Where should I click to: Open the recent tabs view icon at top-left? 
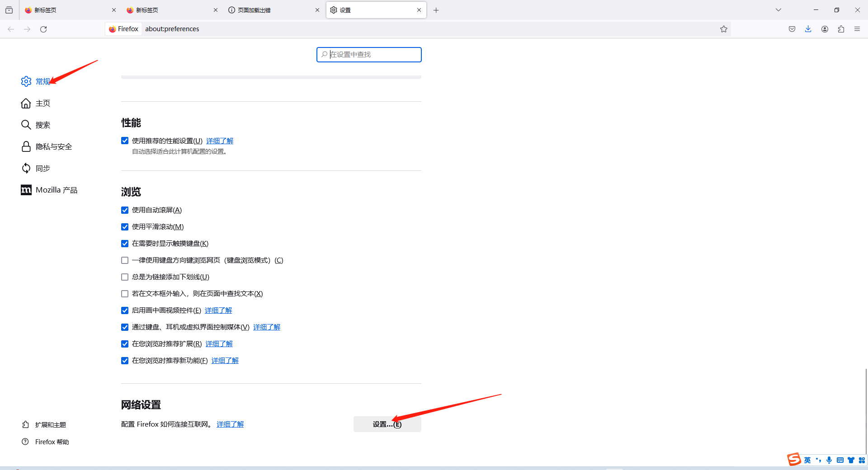(9, 10)
